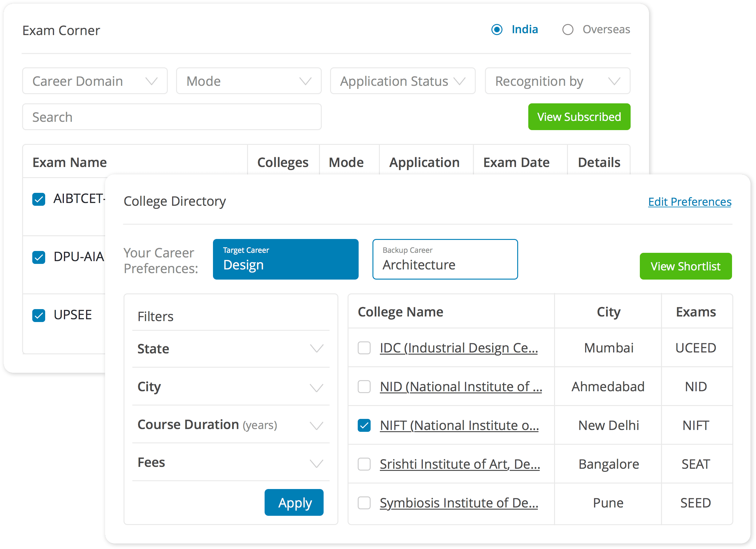Select the Overseas radio option

(568, 30)
